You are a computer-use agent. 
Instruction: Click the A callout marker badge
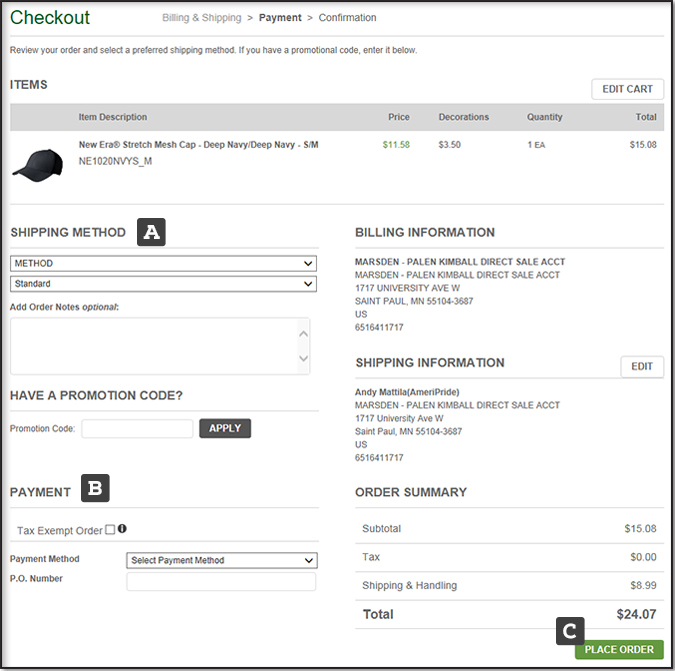pos(151,232)
